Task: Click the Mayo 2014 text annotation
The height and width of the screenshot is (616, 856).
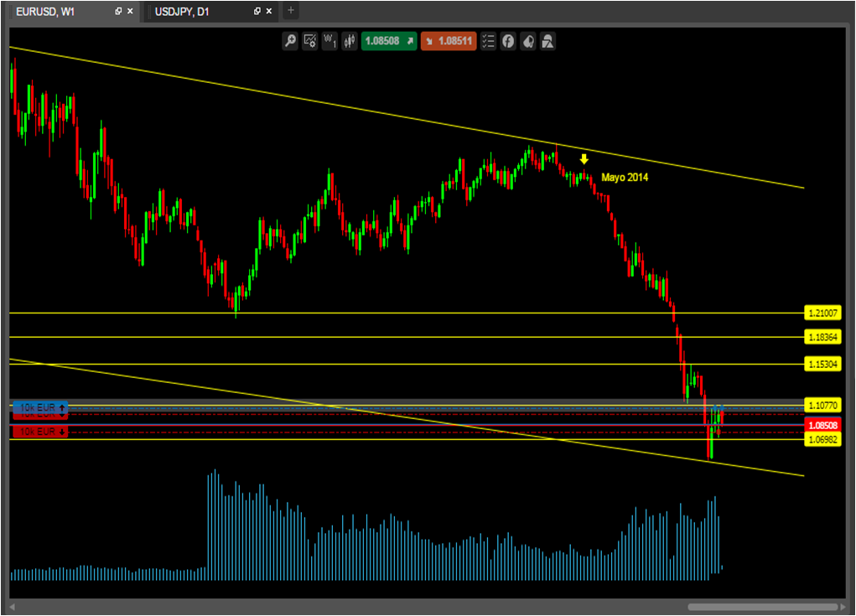Action: tap(625, 178)
